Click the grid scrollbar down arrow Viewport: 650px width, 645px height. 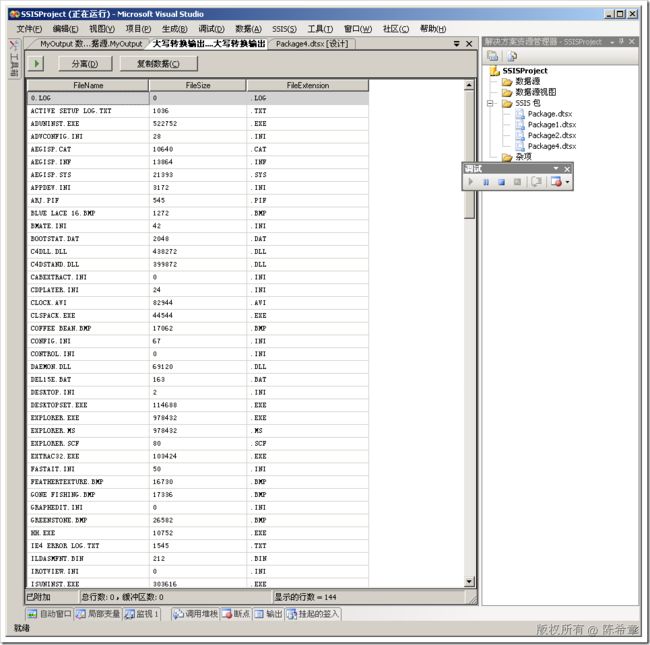coord(469,582)
